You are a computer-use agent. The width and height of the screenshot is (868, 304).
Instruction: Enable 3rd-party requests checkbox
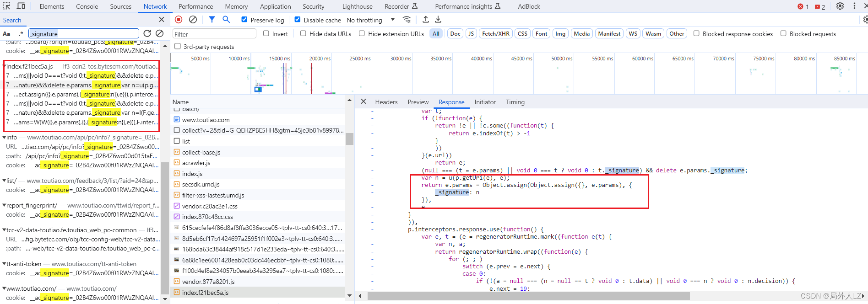[178, 46]
